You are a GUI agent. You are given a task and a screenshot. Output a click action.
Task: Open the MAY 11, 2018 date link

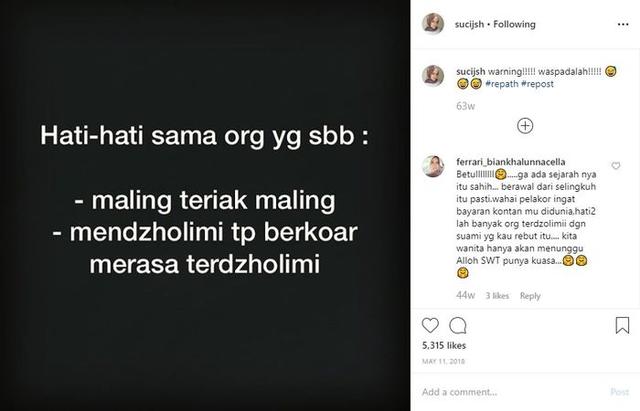tap(443, 361)
